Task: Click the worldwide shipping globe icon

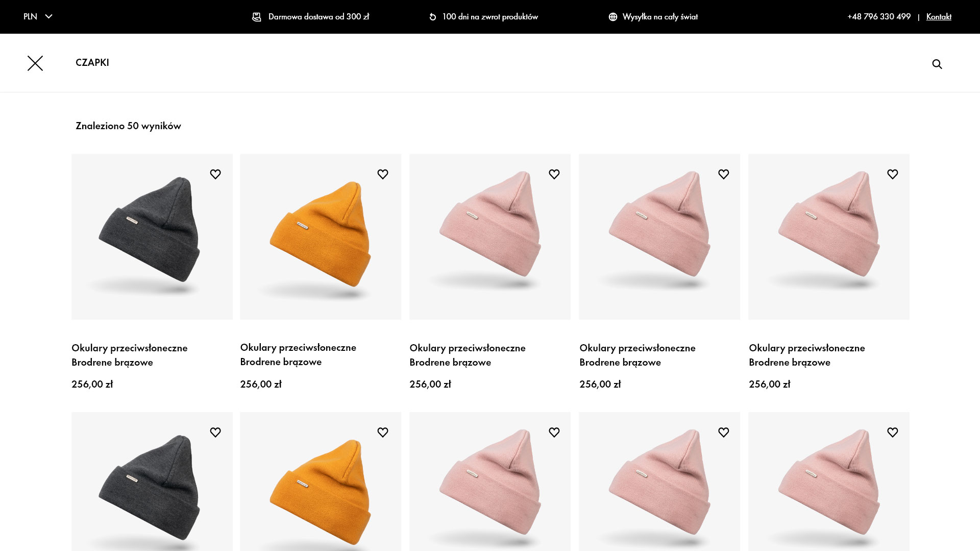Action: (x=613, y=17)
